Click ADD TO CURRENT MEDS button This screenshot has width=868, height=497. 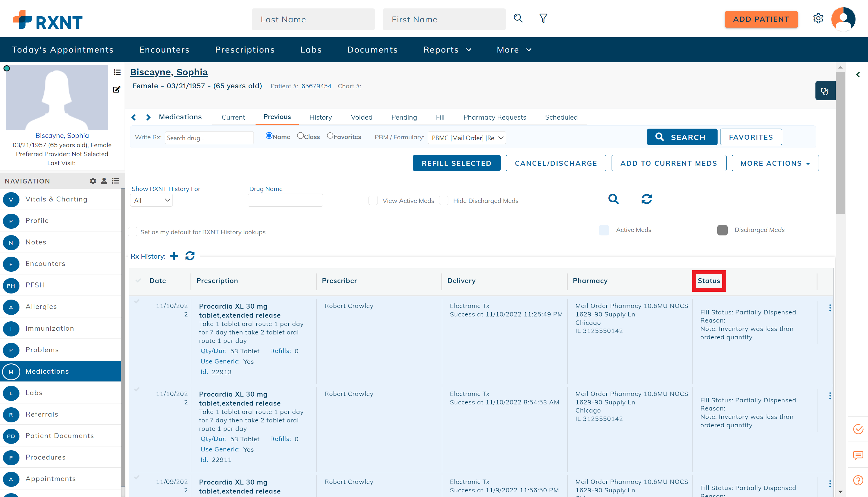[x=668, y=163]
